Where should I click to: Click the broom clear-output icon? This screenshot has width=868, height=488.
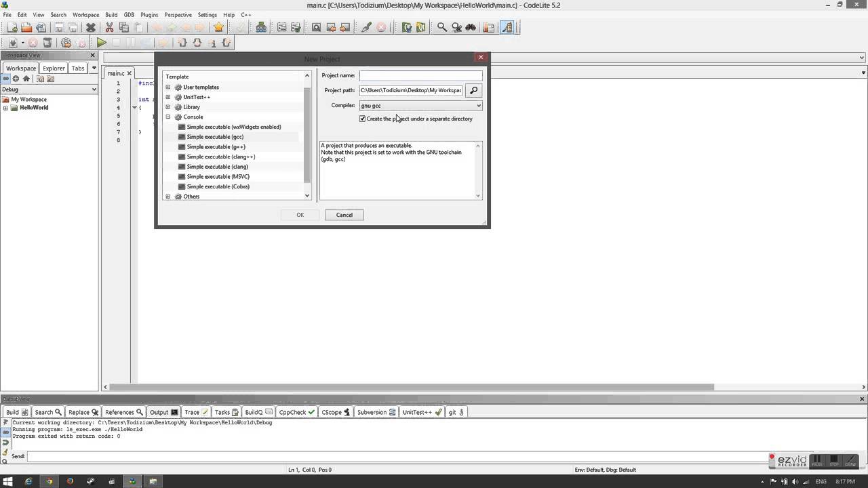5,452
